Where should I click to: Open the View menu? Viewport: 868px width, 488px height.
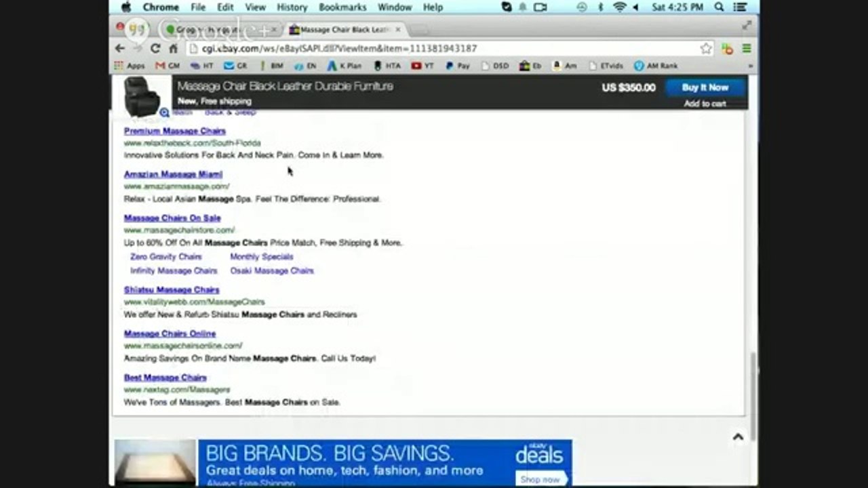pos(255,7)
